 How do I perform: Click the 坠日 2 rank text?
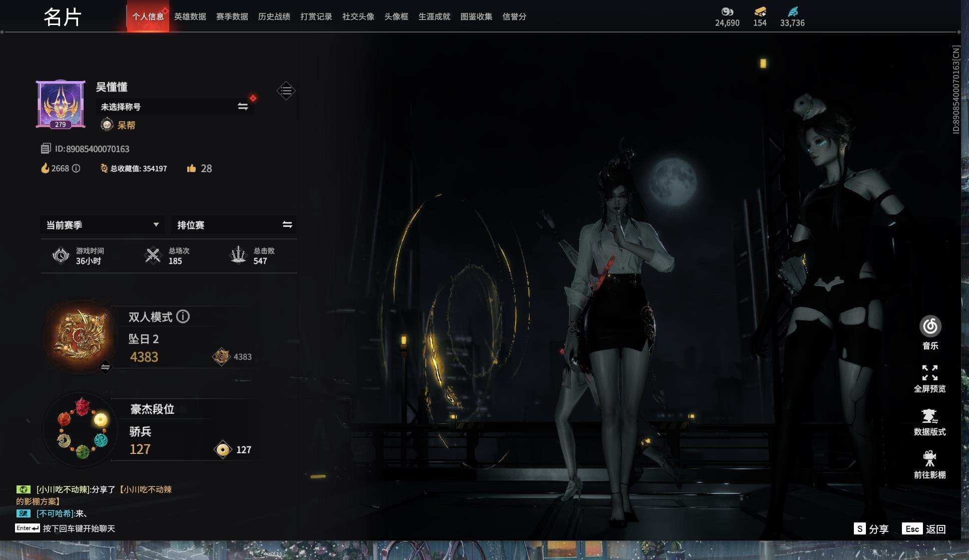click(x=144, y=339)
